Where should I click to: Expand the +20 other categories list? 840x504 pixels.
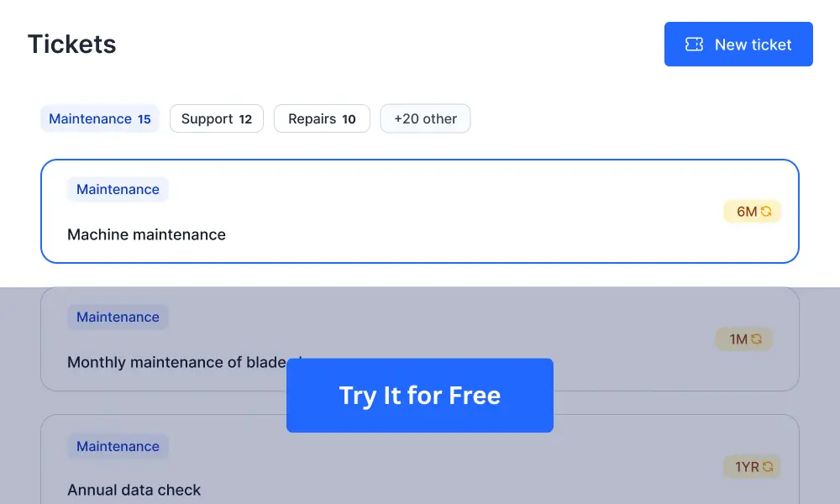(425, 118)
